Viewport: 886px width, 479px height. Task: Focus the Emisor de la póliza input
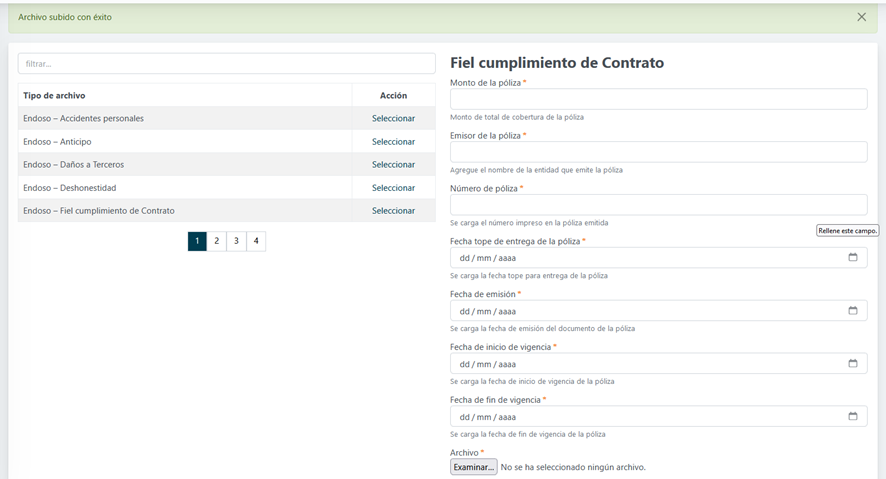(x=658, y=152)
